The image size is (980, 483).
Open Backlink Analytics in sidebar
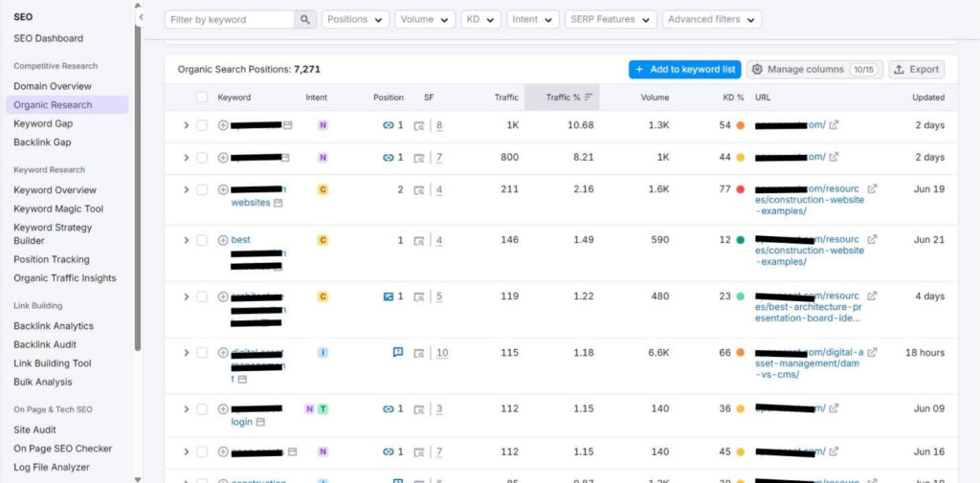54,326
